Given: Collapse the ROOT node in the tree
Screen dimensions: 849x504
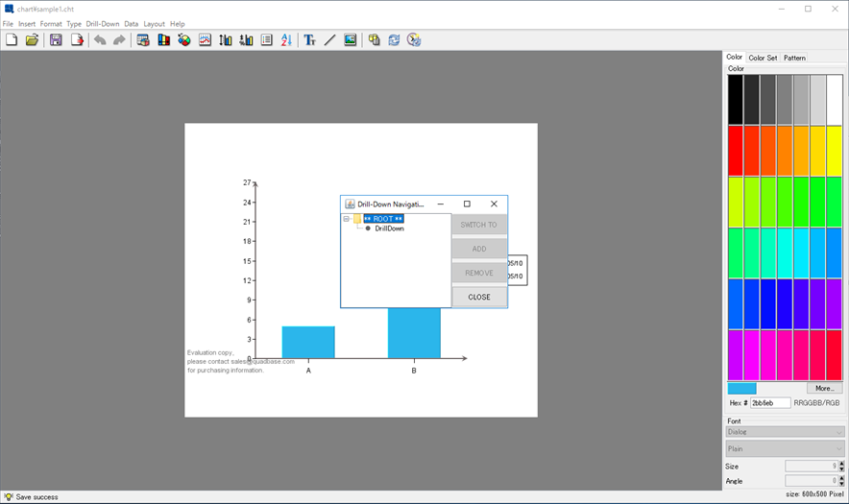Looking at the screenshot, I should click(347, 219).
